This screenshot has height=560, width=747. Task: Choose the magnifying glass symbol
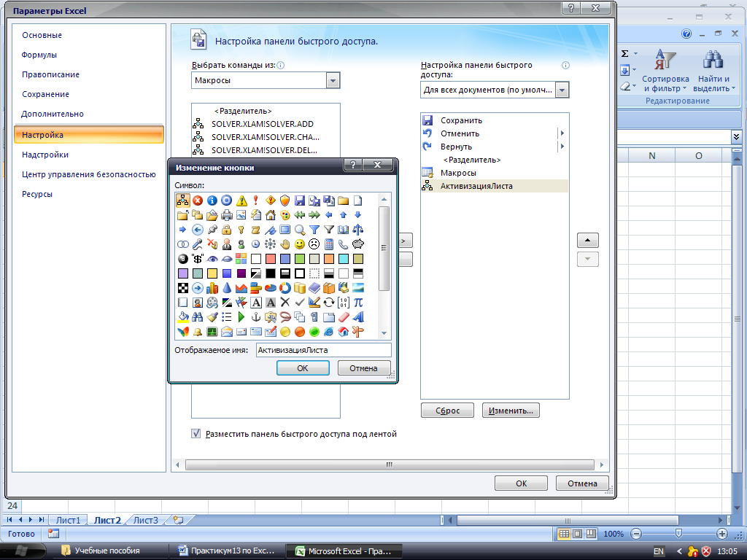point(300,230)
